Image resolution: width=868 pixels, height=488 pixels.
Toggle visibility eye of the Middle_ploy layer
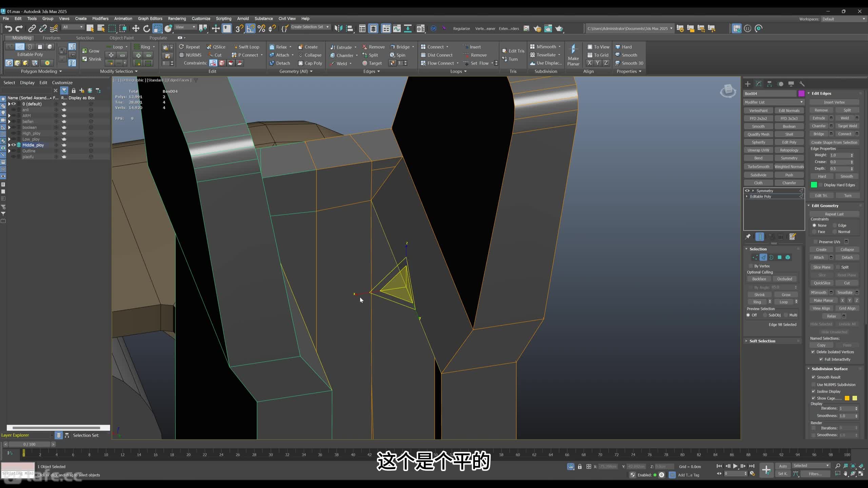pyautogui.click(x=14, y=145)
